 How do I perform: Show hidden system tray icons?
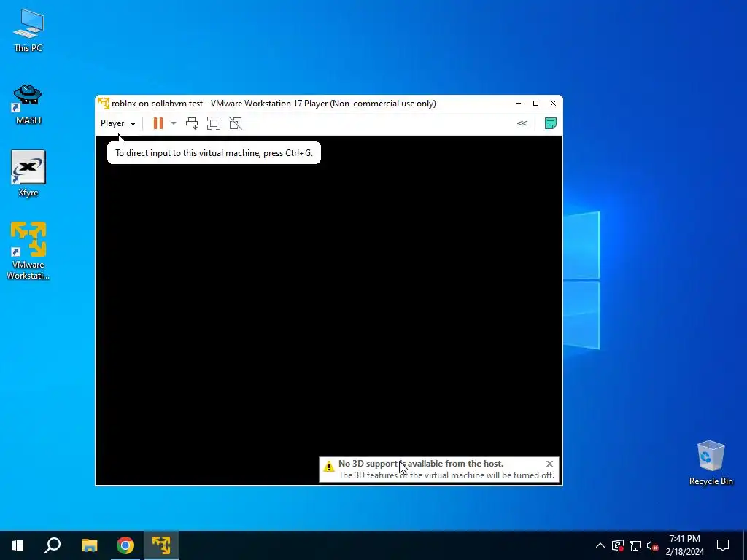click(x=600, y=545)
